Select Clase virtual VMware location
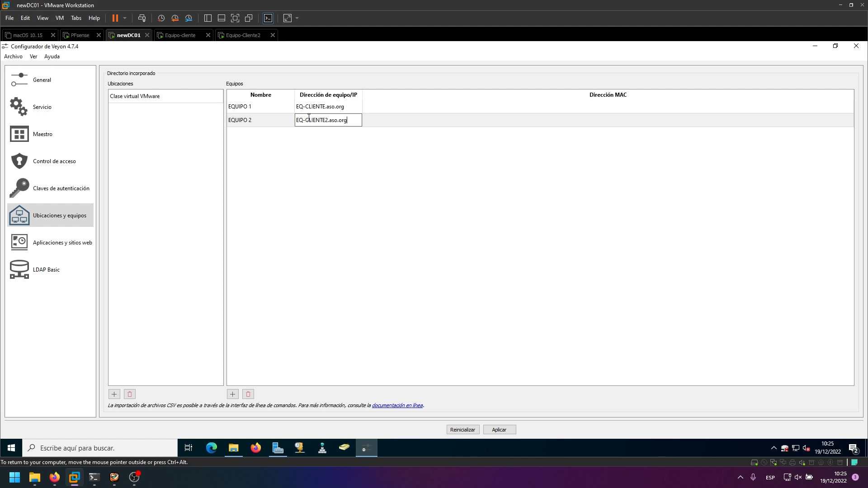 [135, 96]
